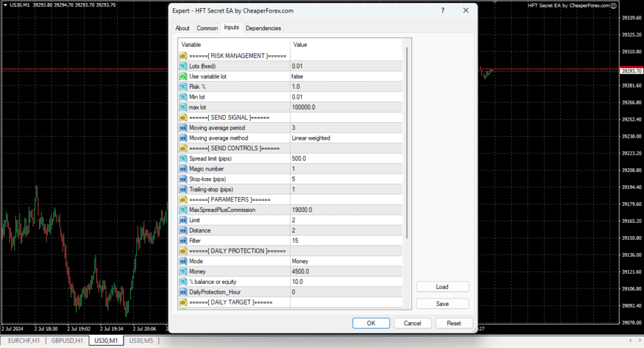644x348 pixels.
Task: Click the icon beside RISK MANAGEMENT header
Action: (183, 56)
